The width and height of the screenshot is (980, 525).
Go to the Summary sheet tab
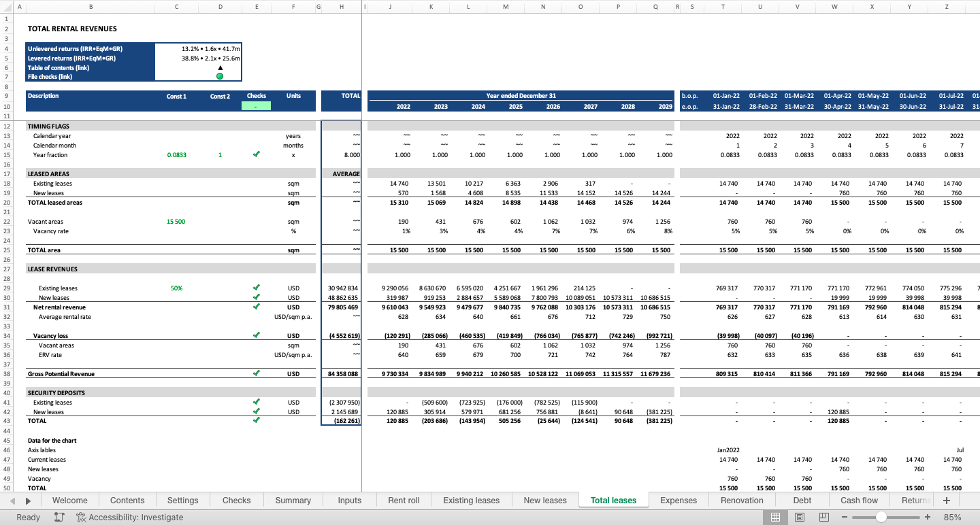(x=293, y=501)
